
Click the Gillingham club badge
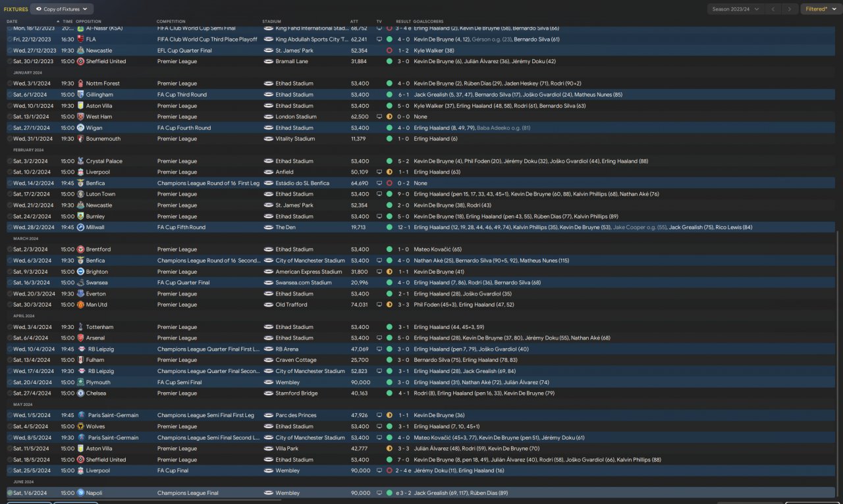[x=80, y=95]
